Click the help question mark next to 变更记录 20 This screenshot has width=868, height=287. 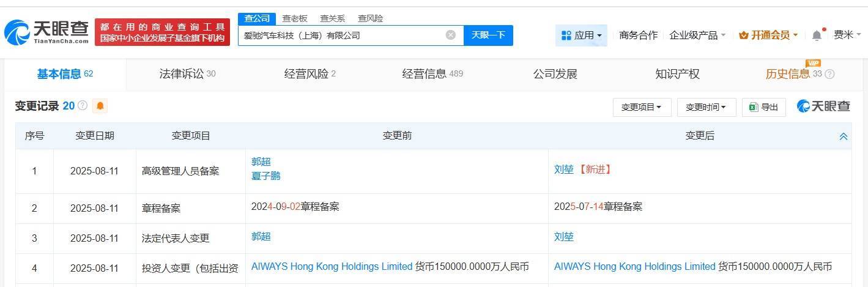(x=83, y=106)
